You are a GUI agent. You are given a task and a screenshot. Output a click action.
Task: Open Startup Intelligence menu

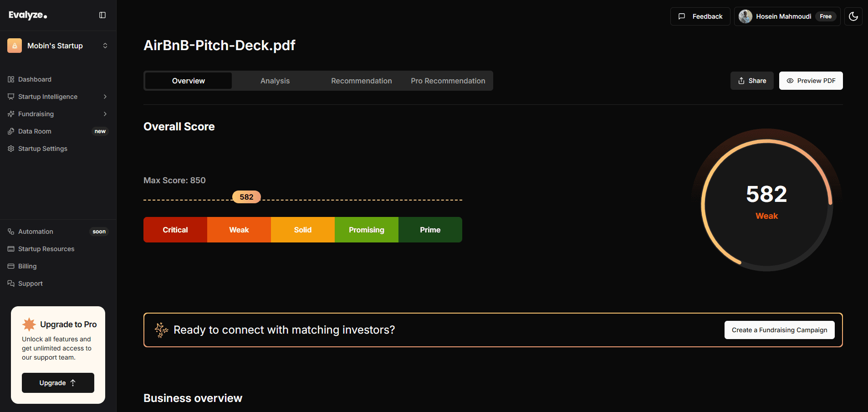coord(58,97)
